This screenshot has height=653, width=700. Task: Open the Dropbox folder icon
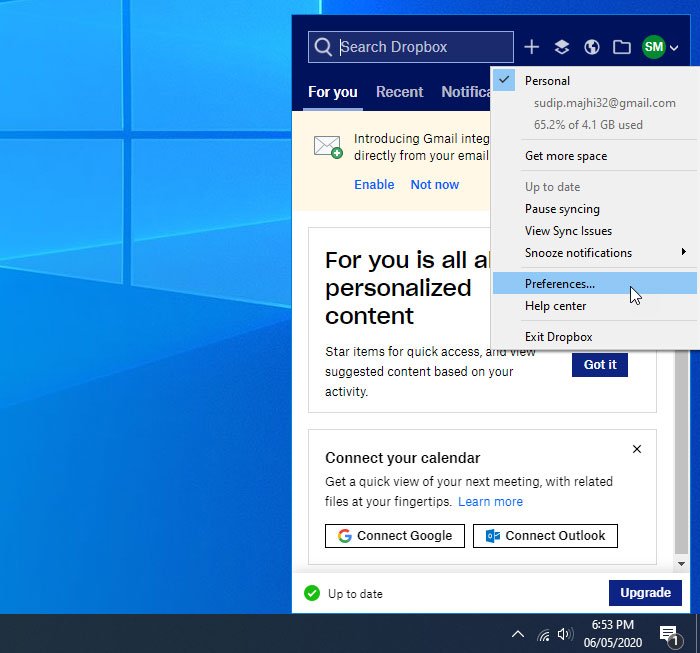tap(621, 47)
